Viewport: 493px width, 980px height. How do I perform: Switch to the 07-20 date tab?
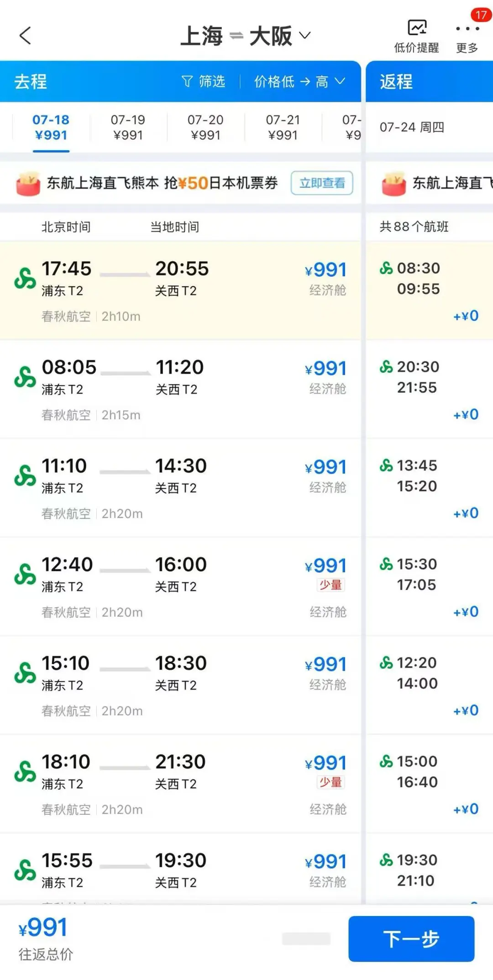coord(205,127)
